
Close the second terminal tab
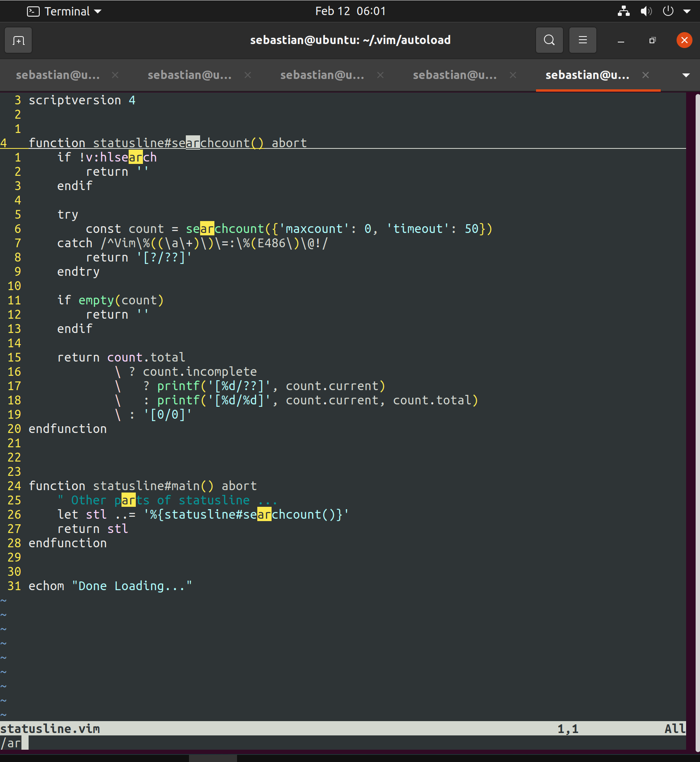click(x=248, y=75)
